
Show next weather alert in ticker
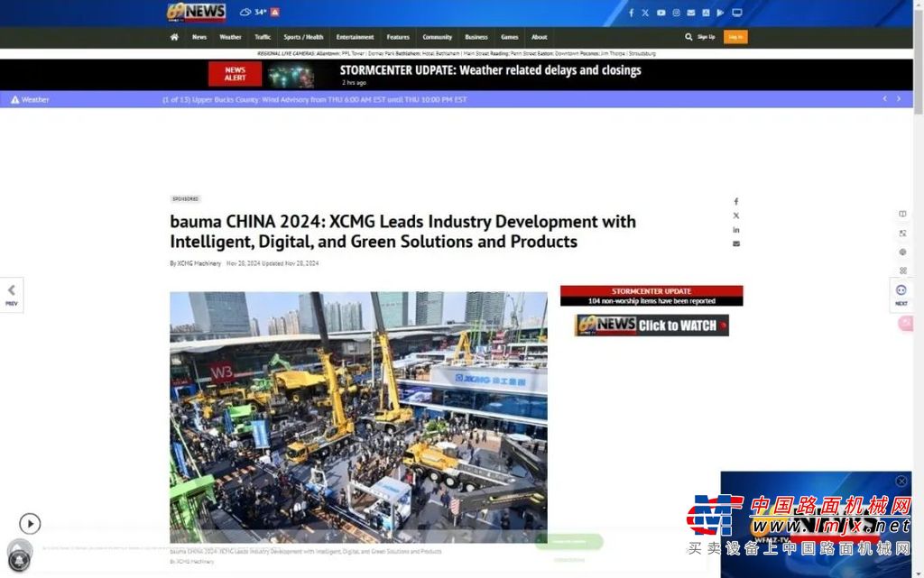tap(899, 99)
